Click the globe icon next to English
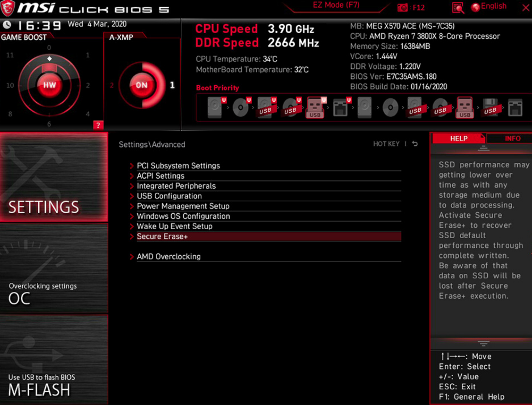Viewport: 532px width, 406px height. click(475, 7)
